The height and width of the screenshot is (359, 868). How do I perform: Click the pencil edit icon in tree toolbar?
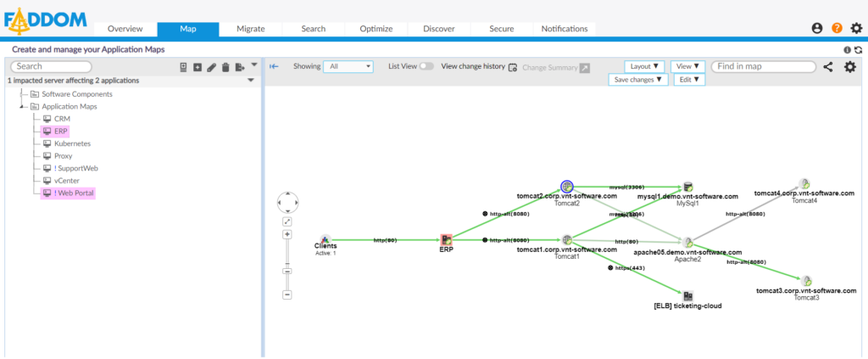pyautogui.click(x=211, y=67)
